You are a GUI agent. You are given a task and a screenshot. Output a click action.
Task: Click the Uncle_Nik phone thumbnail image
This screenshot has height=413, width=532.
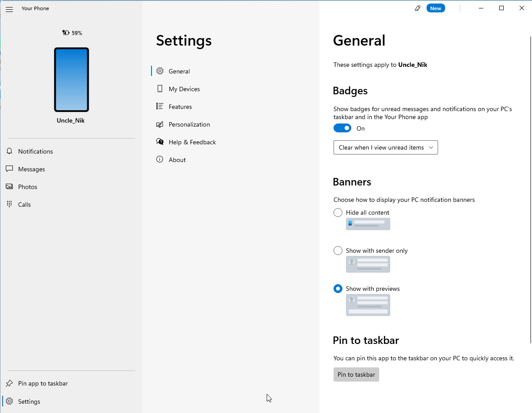pos(71,80)
